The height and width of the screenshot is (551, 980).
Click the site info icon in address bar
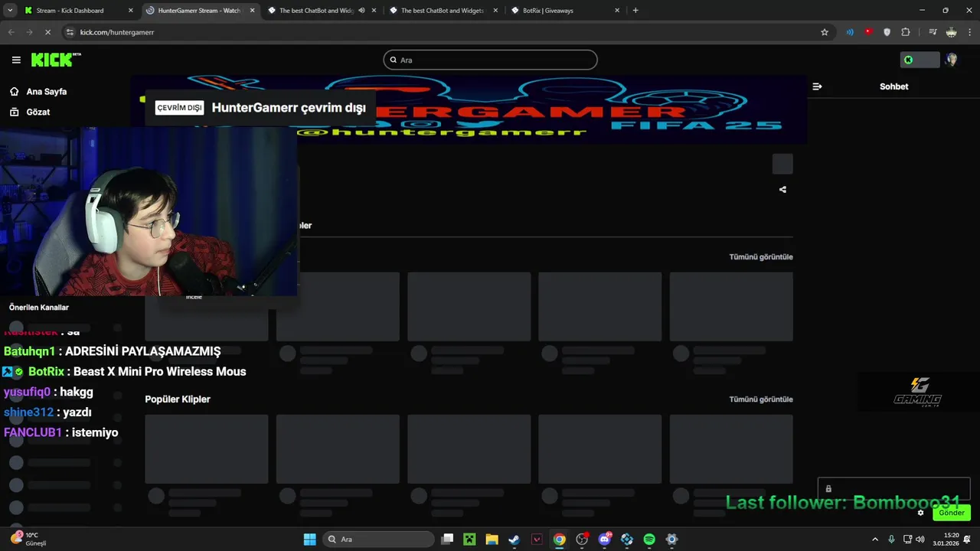pyautogui.click(x=70, y=32)
